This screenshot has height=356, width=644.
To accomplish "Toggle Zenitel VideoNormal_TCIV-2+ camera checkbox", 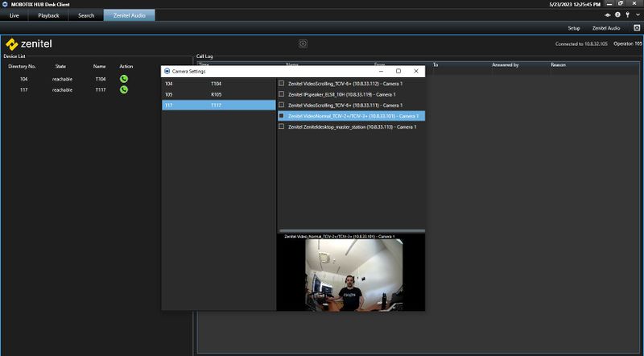I will click(x=281, y=116).
